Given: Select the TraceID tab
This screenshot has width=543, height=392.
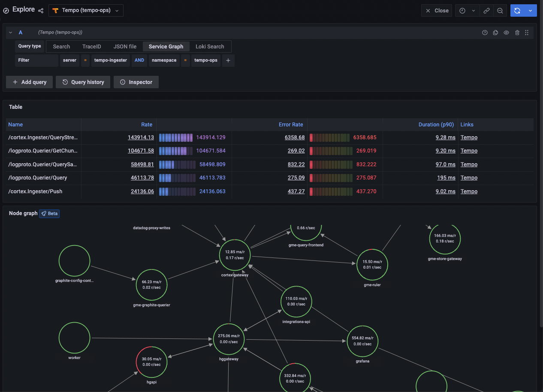Looking at the screenshot, I should pyautogui.click(x=91, y=46).
